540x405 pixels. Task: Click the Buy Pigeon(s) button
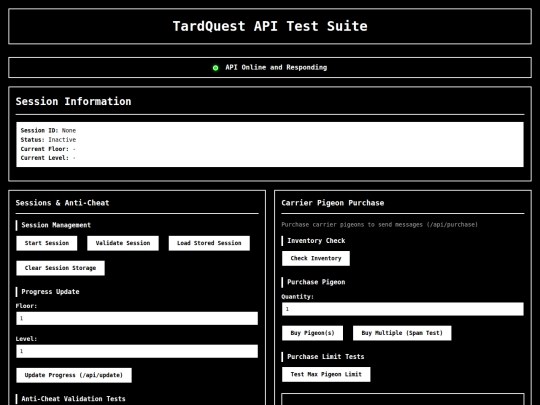point(312,333)
